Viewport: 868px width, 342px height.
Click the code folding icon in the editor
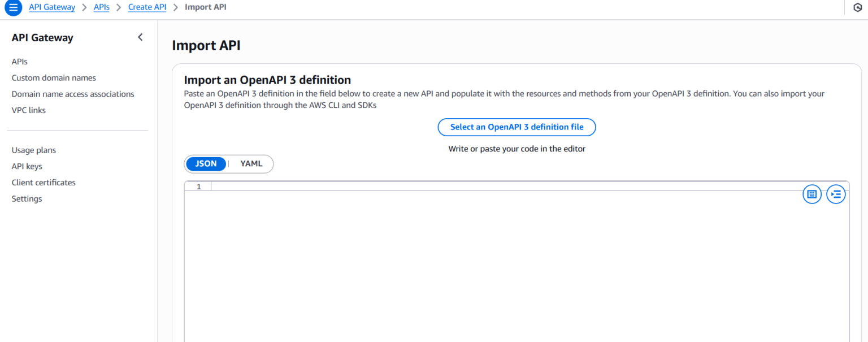point(836,194)
